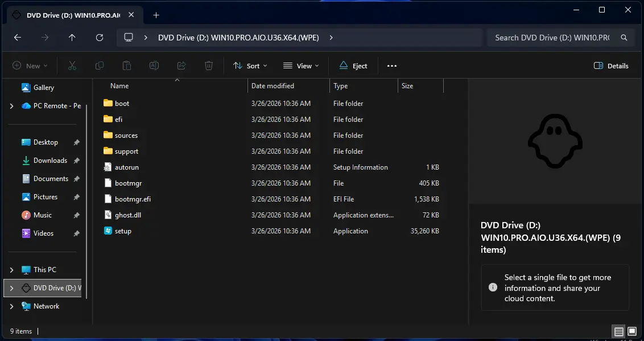Select Network in navigation pane
Screen dimensions: 644x341
[47, 306]
